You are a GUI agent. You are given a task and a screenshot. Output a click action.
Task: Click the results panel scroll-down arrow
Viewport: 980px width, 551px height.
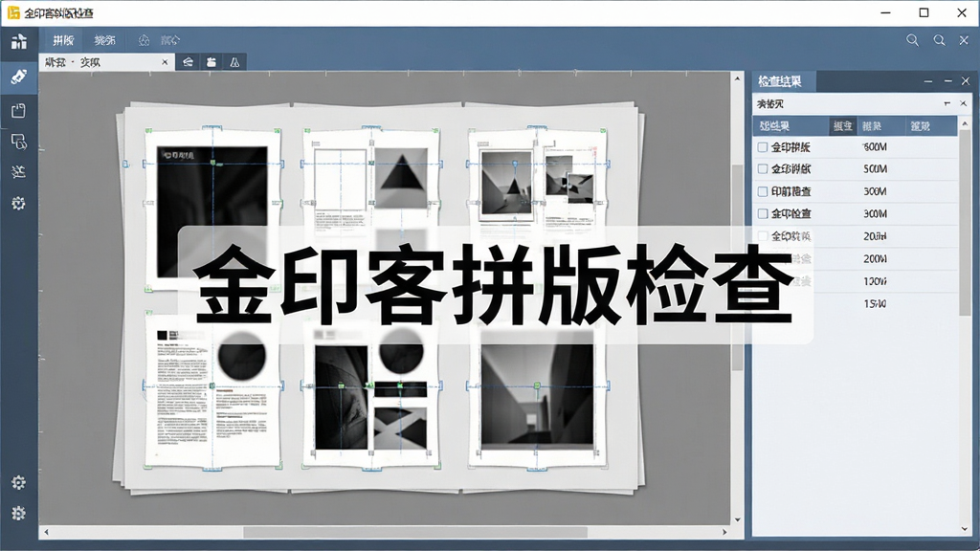(965, 528)
